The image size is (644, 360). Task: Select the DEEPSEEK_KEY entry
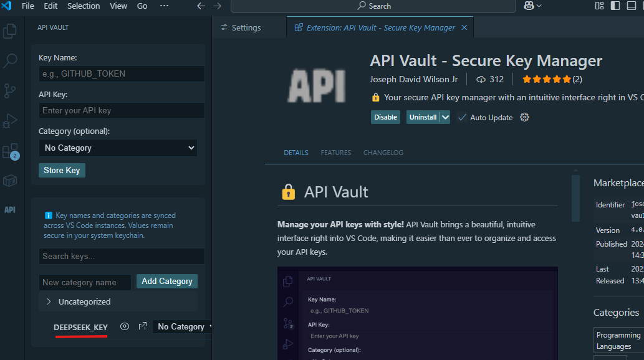click(x=80, y=327)
